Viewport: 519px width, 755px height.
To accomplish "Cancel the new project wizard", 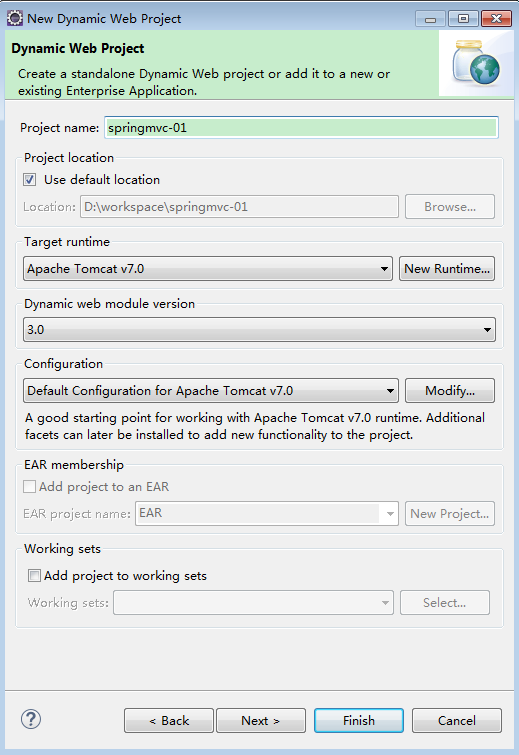I will point(457,721).
